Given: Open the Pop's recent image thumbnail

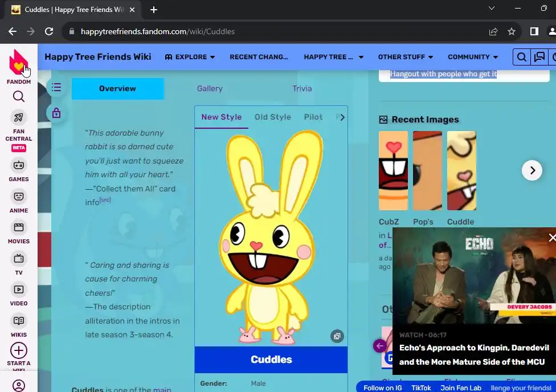Looking at the screenshot, I should tap(427, 170).
